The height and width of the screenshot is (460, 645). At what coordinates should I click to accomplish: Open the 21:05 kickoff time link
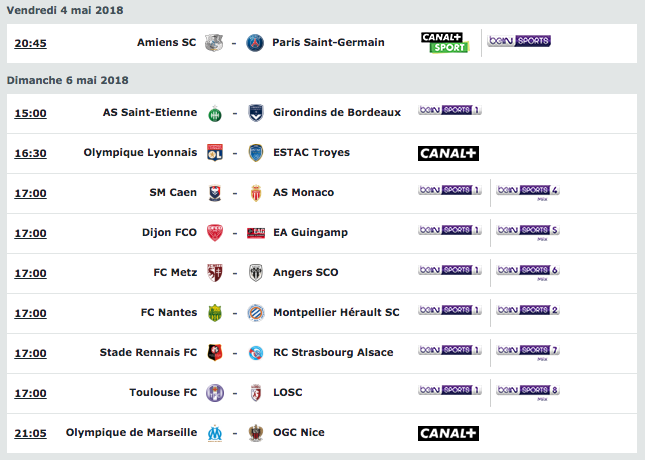pyautogui.click(x=30, y=433)
